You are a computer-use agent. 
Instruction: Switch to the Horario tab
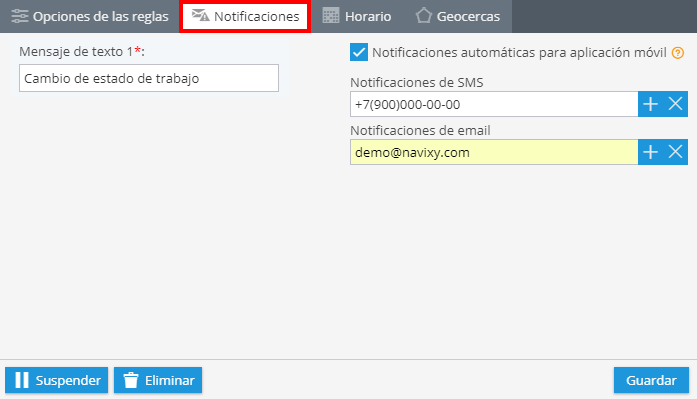(x=357, y=16)
